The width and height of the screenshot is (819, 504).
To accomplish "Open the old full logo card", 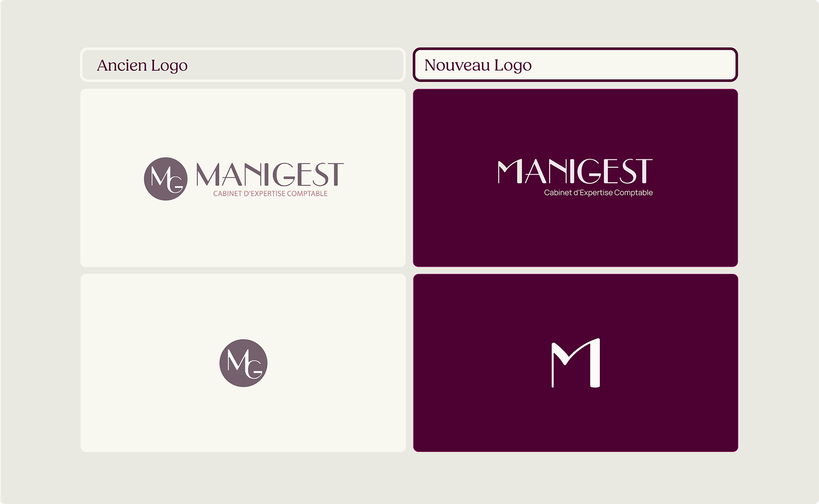I will (x=243, y=178).
